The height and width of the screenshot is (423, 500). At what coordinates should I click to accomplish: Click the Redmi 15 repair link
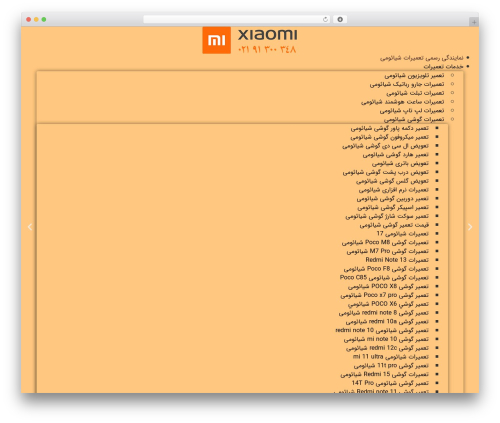tap(385, 374)
